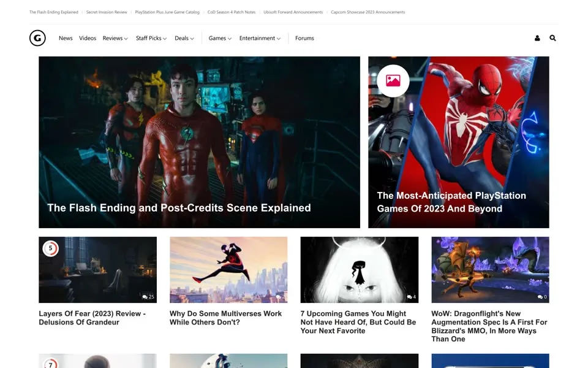Open Capcom Showcase 2023 Announcements link
588x368 pixels.
click(x=368, y=12)
